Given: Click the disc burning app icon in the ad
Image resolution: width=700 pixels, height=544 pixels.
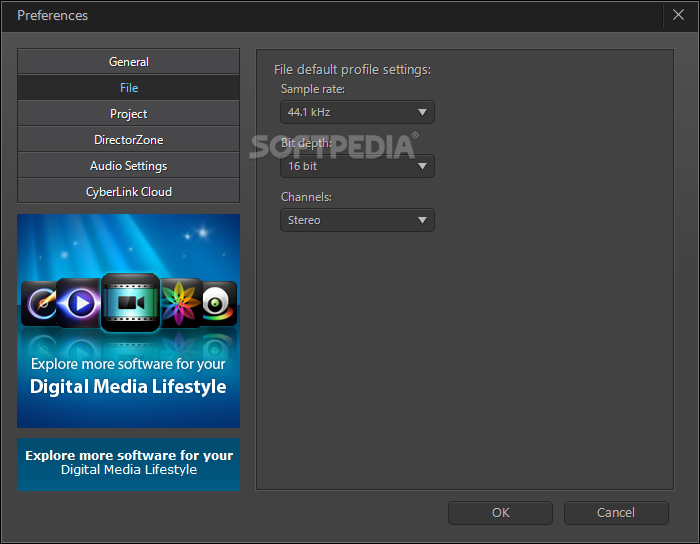Looking at the screenshot, I should (39, 303).
